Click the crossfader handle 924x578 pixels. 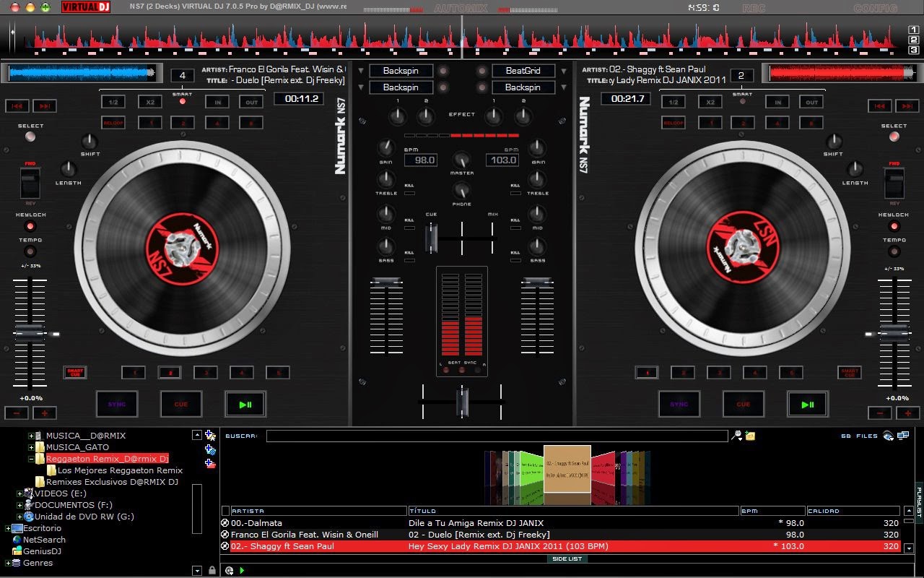(462, 401)
